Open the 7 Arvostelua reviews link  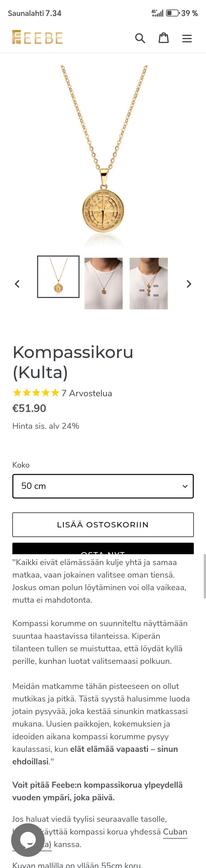pos(87,393)
